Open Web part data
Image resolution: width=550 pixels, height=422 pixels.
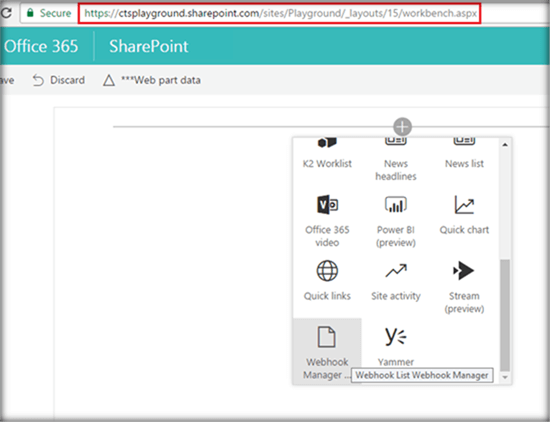(x=152, y=80)
